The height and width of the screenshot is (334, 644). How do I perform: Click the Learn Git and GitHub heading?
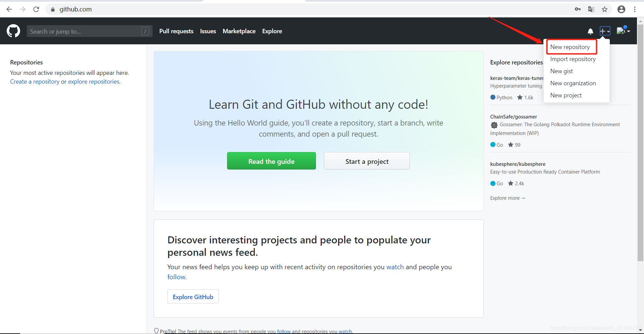point(318,104)
